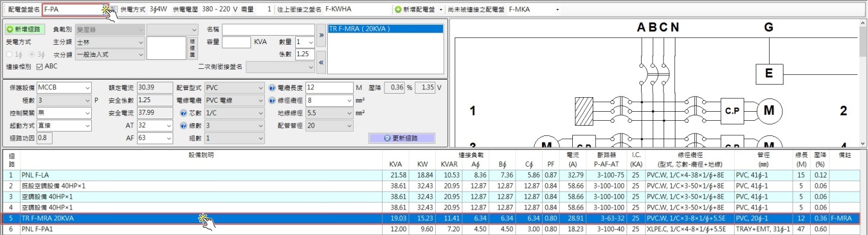Open the 負載別 dropdown showing 變壓器
This screenshot has height=235, width=868.
point(109,30)
